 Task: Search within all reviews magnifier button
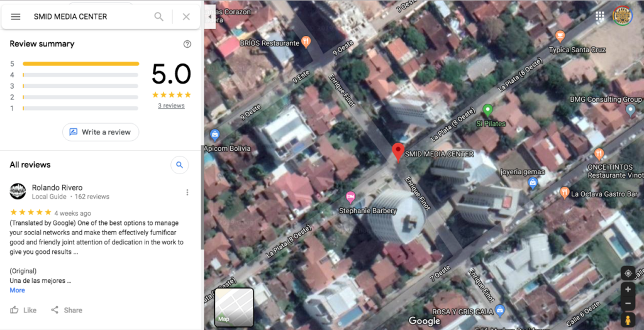point(179,165)
